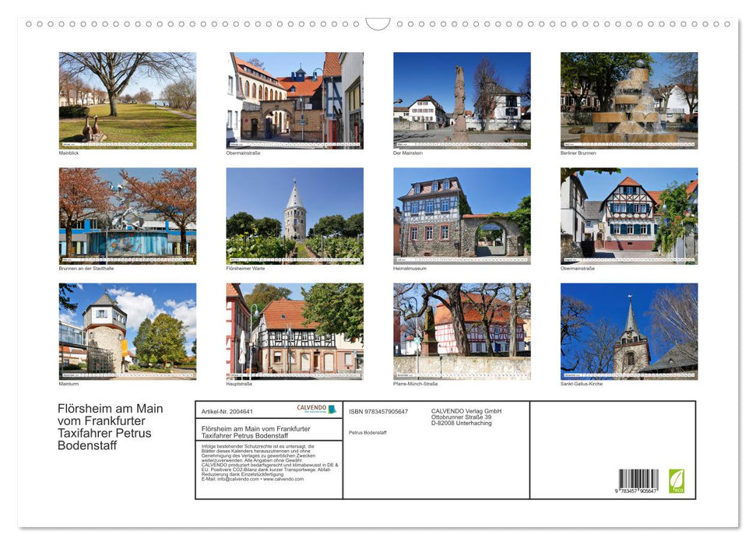Click the www.calvendo.com link
756x545 pixels.
[x=283, y=478]
